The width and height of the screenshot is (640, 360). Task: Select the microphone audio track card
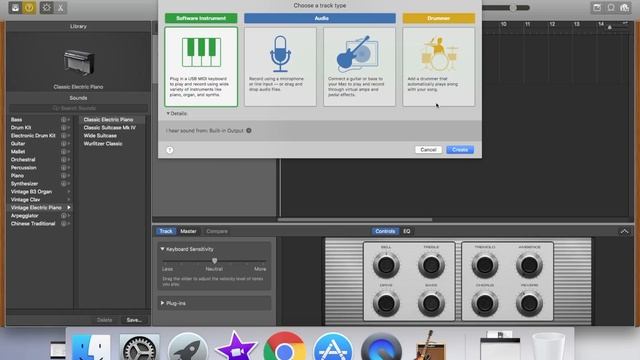280,67
